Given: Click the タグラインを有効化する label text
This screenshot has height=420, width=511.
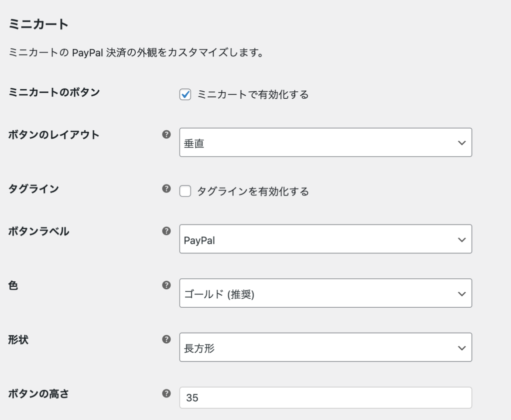Looking at the screenshot, I should tap(253, 191).
